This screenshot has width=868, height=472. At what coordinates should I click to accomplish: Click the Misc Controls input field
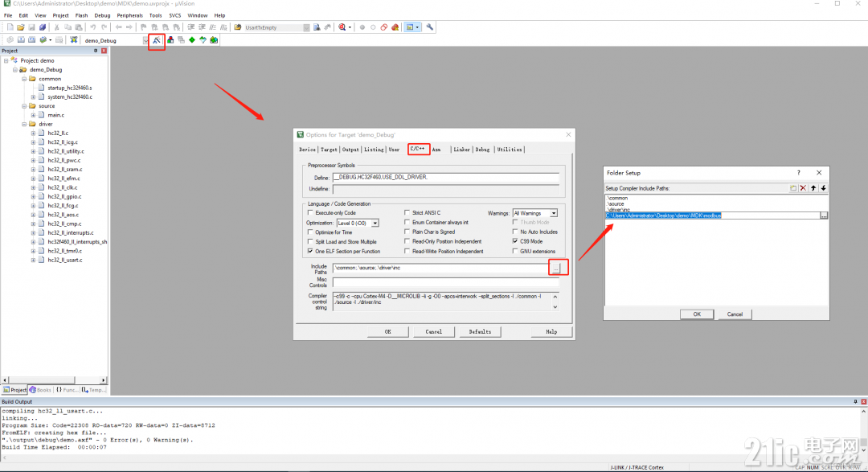(445, 282)
